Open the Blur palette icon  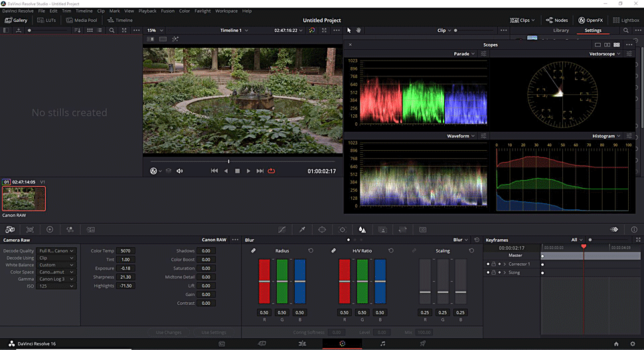[362, 230]
